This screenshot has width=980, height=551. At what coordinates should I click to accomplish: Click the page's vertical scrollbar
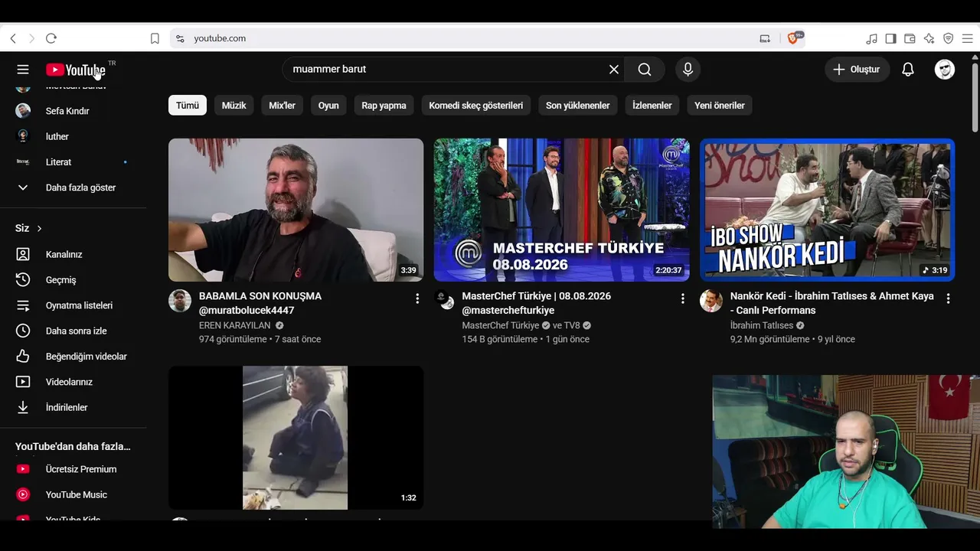tap(975, 97)
